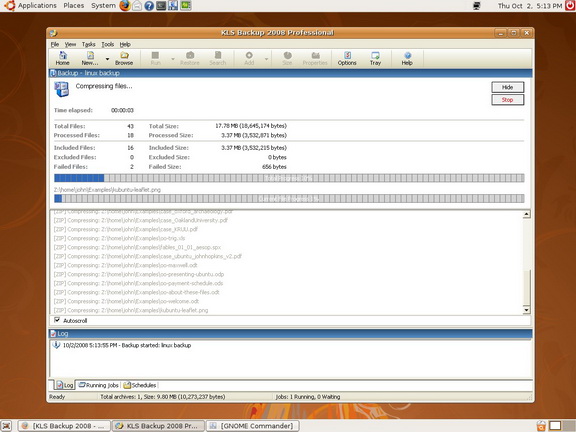Switch to the Log tab
The image size is (576, 432).
(x=65, y=385)
